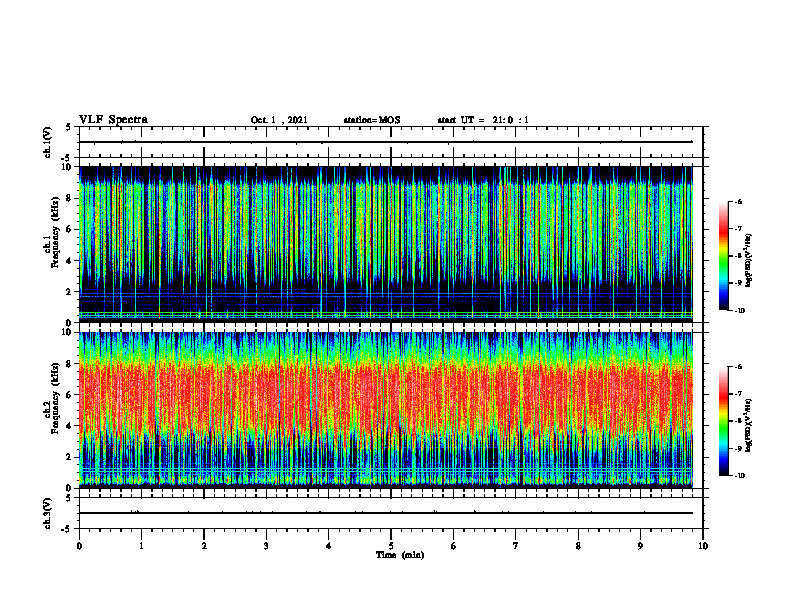This screenshot has width=792, height=612.
Task: Click the "ch.1(V)" y-axis label
Action: point(48,142)
